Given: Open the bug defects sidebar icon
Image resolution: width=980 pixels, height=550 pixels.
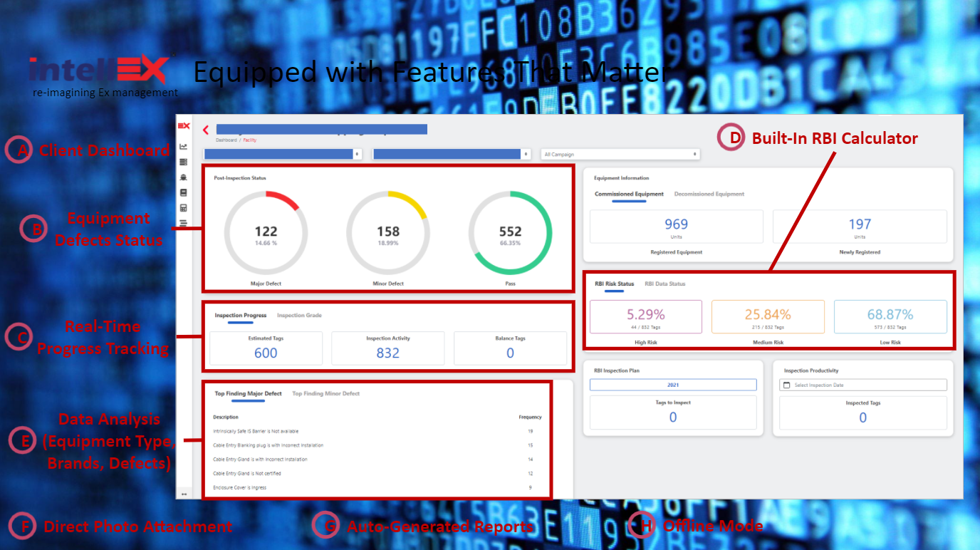Looking at the screenshot, I should click(184, 177).
